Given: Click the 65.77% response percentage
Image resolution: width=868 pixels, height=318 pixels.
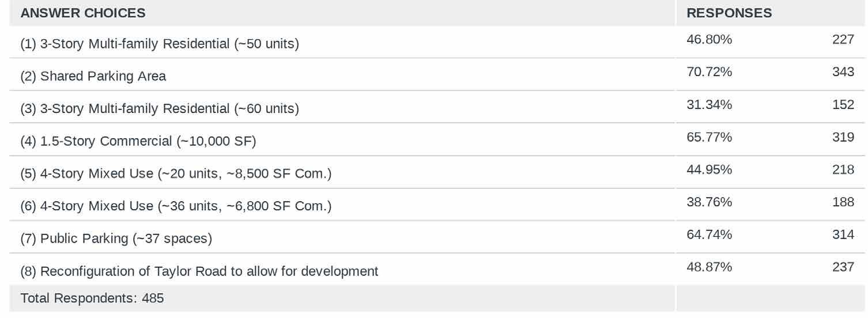Looking at the screenshot, I should tap(710, 137).
